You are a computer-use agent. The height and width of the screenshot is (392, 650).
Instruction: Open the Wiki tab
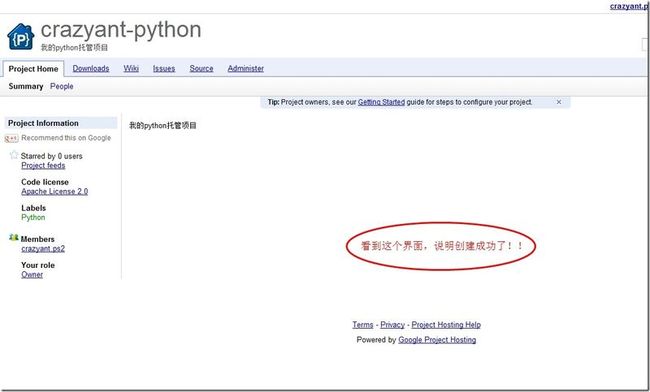tap(131, 68)
